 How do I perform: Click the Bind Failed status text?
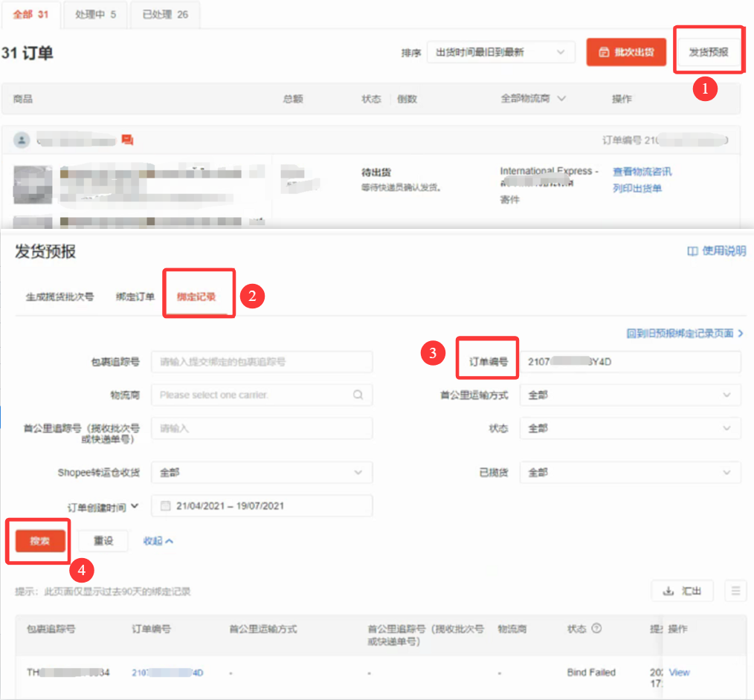coord(591,673)
